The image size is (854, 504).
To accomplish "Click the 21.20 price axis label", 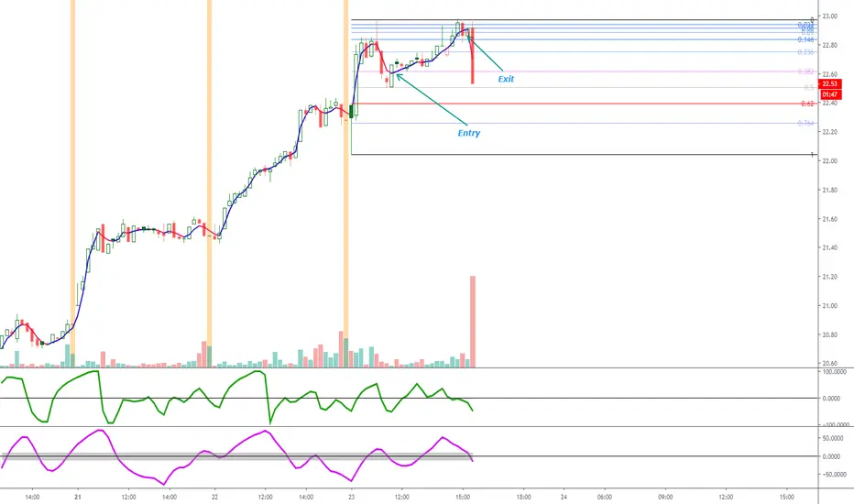I will click(x=830, y=277).
